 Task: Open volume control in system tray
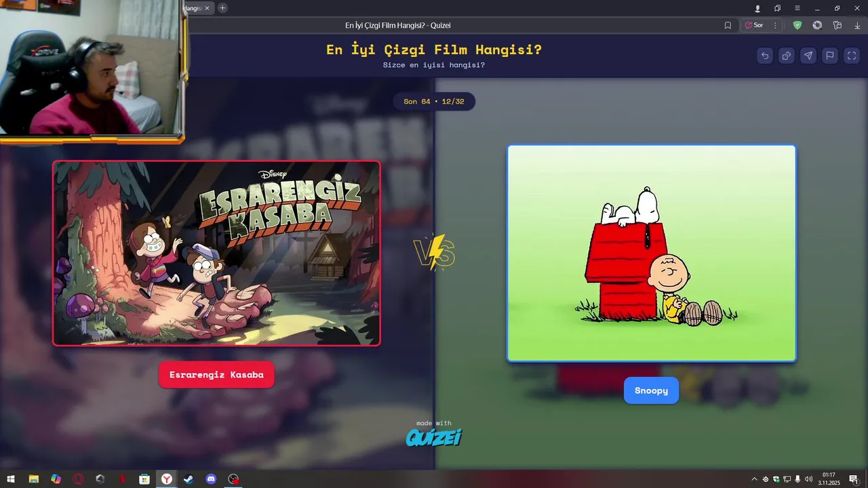click(x=808, y=479)
